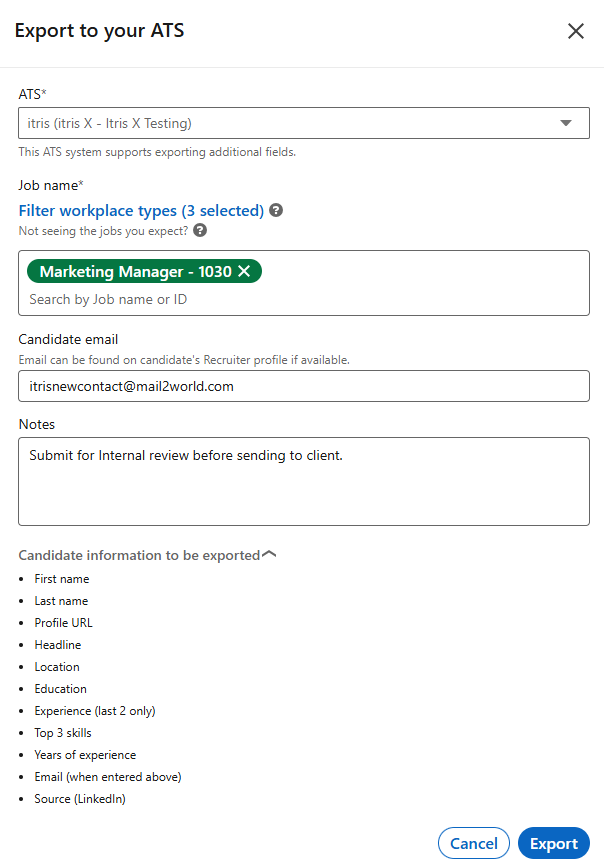
Task: Click the Candidate email input field
Action: pyautogui.click(x=304, y=386)
